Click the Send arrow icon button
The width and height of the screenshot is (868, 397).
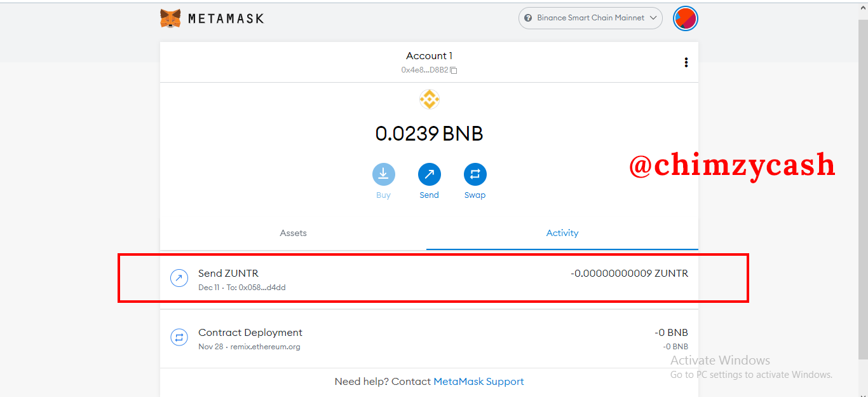429,174
